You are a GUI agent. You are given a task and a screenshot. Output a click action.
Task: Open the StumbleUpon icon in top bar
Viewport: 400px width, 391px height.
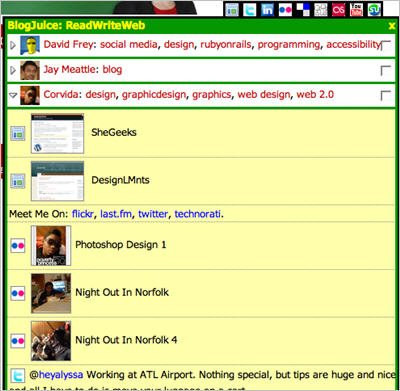[374, 10]
